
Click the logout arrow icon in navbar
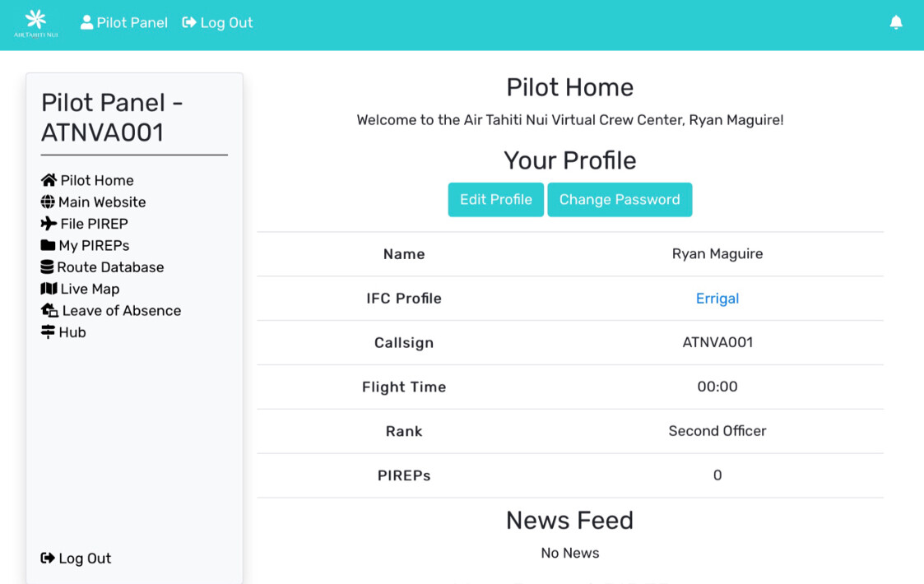pos(188,22)
